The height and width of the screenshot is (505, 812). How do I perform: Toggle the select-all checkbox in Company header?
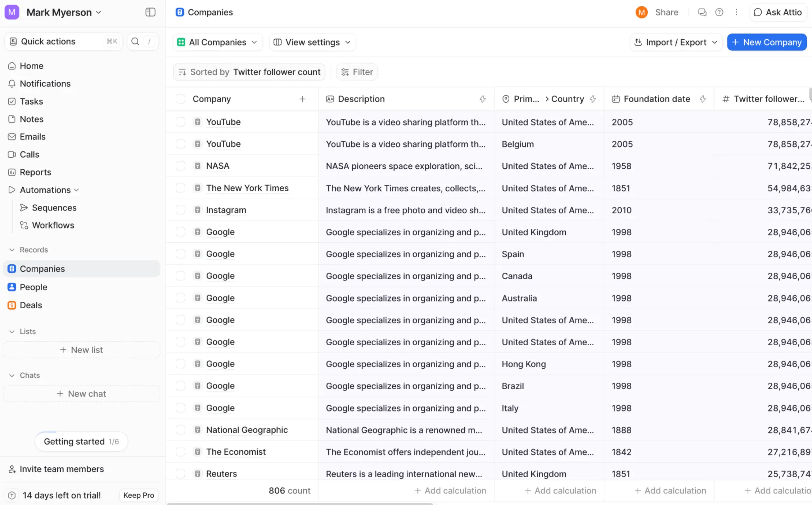180,99
